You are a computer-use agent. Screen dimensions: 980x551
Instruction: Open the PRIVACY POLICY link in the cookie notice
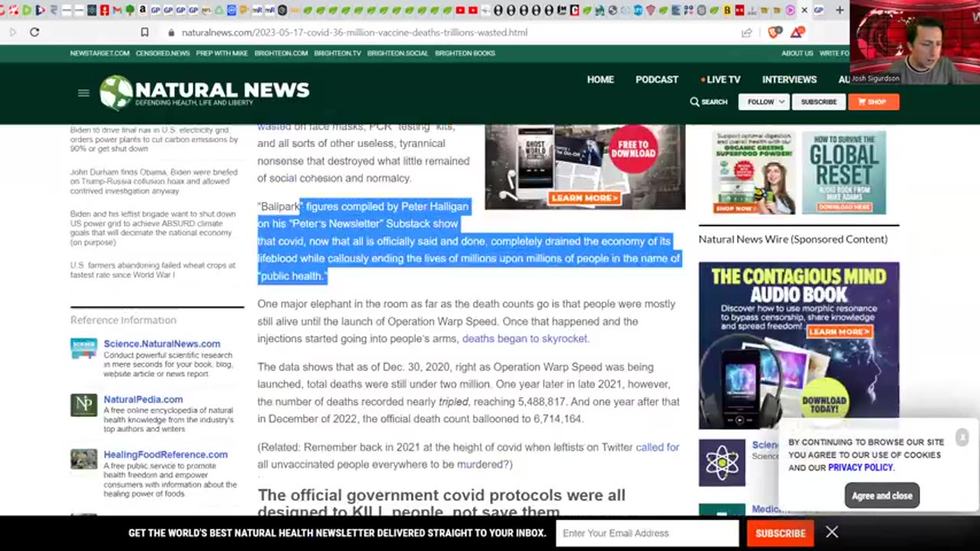(860, 468)
